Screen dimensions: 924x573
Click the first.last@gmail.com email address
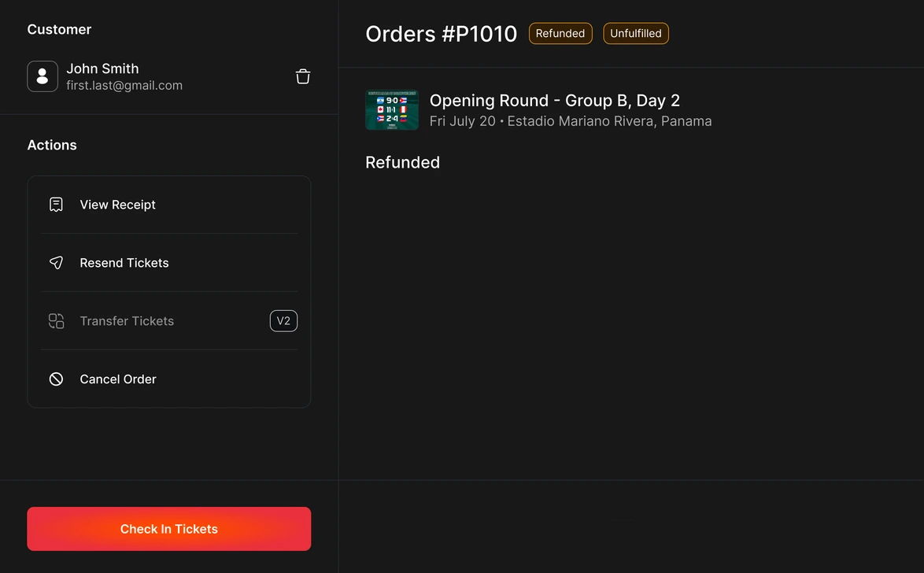pyautogui.click(x=124, y=86)
